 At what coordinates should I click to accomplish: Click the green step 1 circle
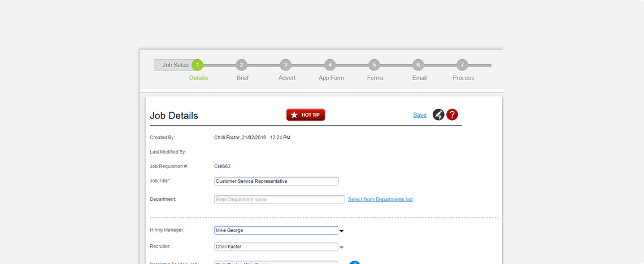tap(197, 65)
